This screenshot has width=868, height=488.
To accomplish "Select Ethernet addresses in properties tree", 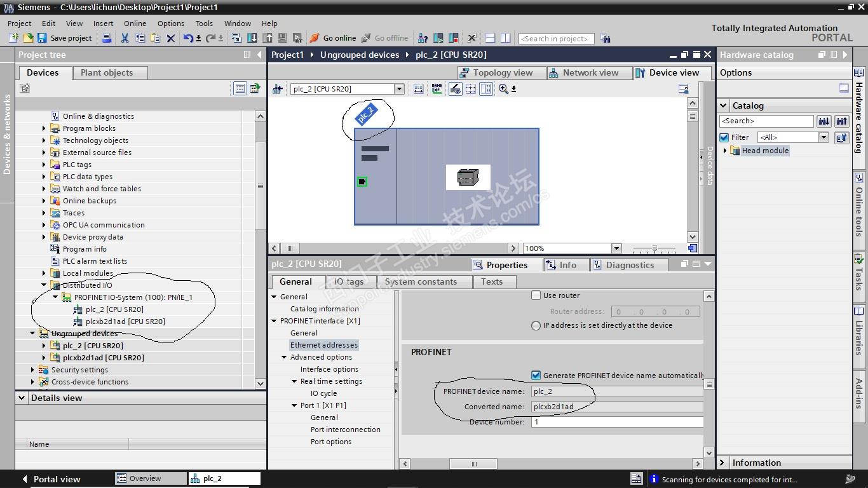I will pyautogui.click(x=324, y=345).
